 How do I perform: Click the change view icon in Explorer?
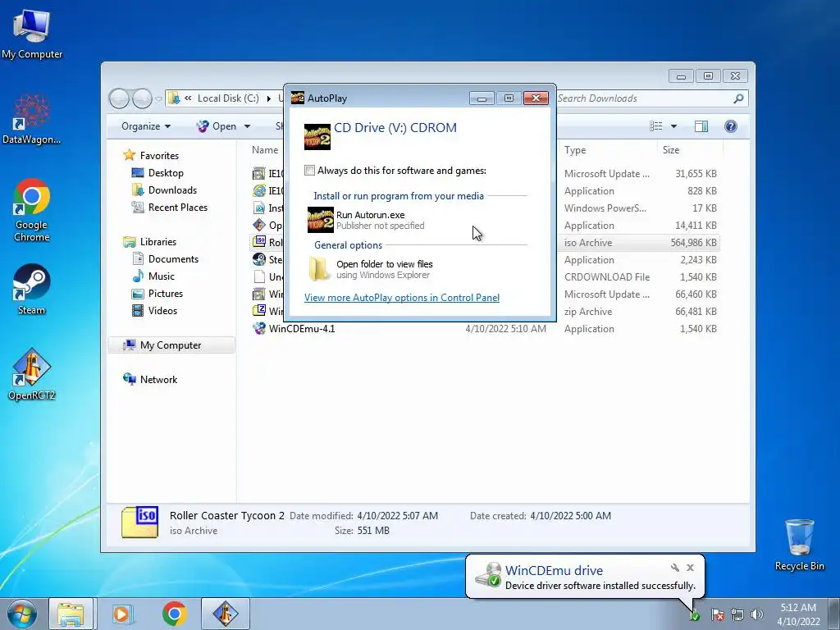click(655, 126)
